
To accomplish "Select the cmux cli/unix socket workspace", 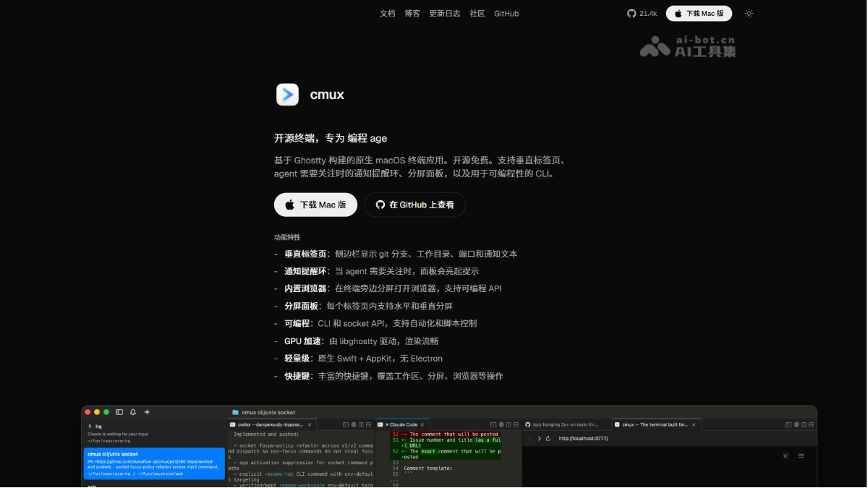I will point(154,463).
